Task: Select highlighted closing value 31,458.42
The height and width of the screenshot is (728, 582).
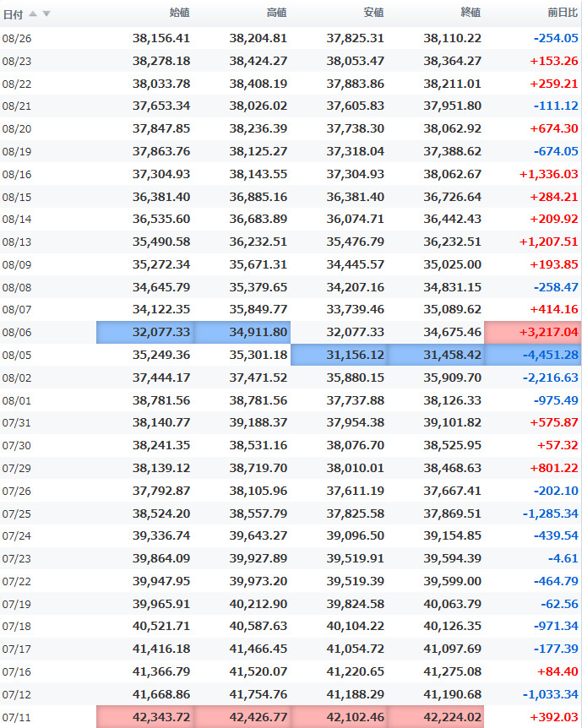Action: tap(436, 356)
